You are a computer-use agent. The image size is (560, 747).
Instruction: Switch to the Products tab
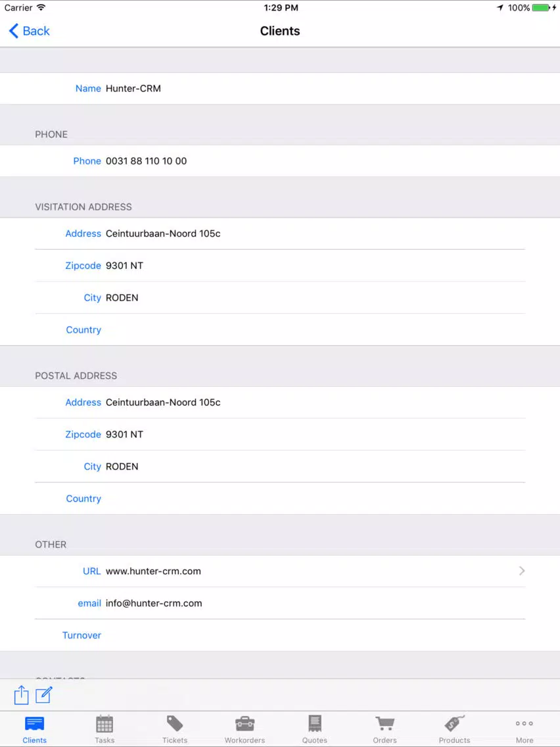(454, 730)
